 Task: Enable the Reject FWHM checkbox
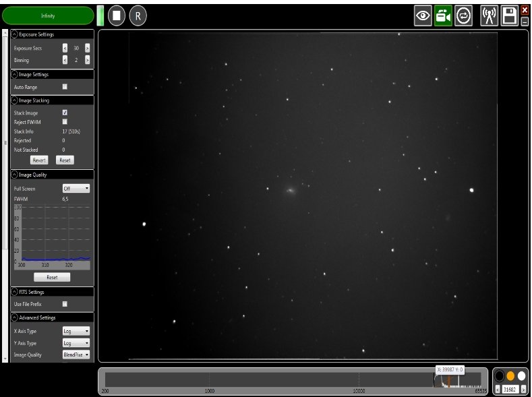(x=65, y=122)
